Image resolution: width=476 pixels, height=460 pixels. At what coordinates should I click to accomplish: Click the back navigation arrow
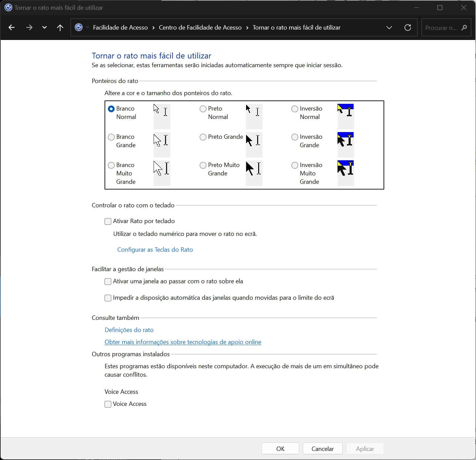[x=12, y=28]
